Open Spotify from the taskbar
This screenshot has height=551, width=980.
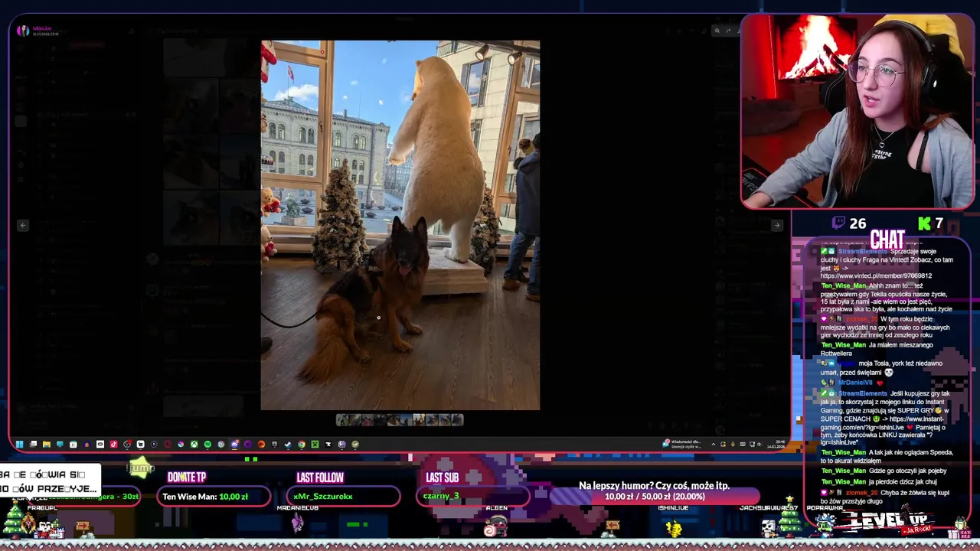207,444
